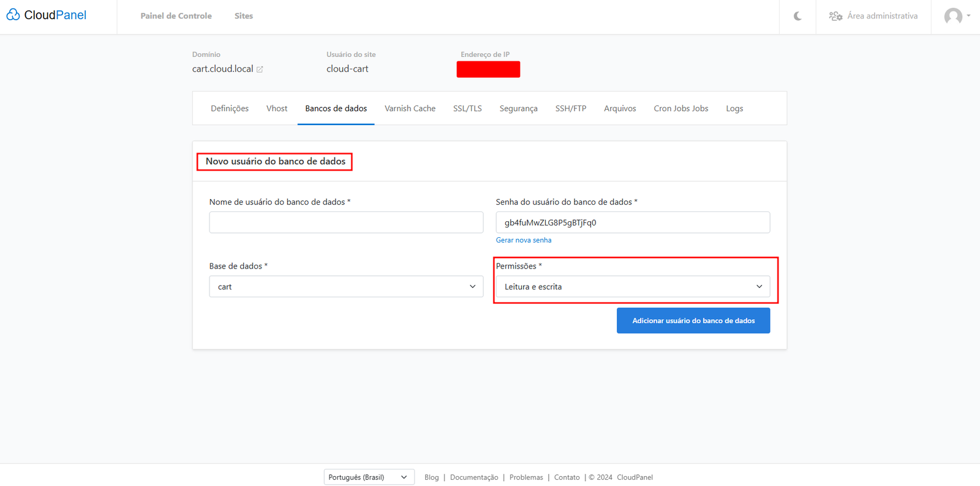Open the Área administrativa settings
Screen dimensions: 980x486
click(x=873, y=17)
